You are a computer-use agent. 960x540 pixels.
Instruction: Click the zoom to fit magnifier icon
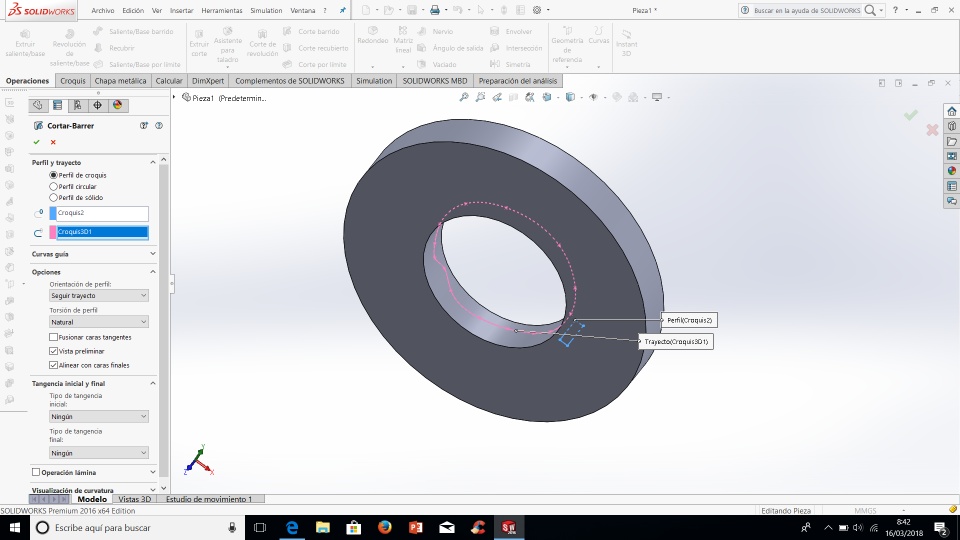(464, 97)
